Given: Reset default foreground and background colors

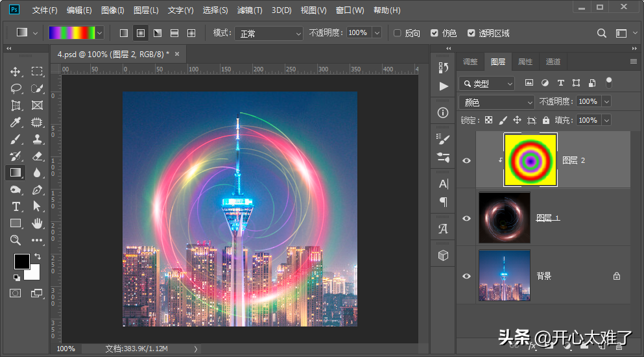Looking at the screenshot, I should [16, 278].
